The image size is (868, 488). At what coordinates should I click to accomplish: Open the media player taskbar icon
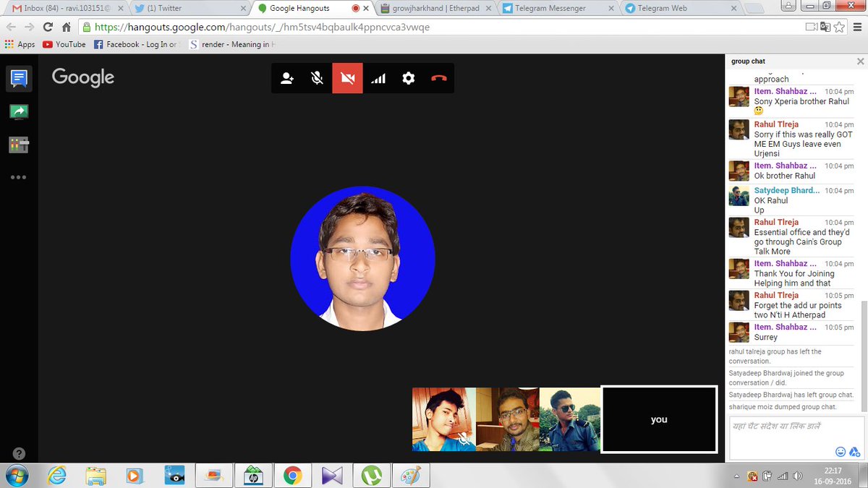pyautogui.click(x=135, y=475)
